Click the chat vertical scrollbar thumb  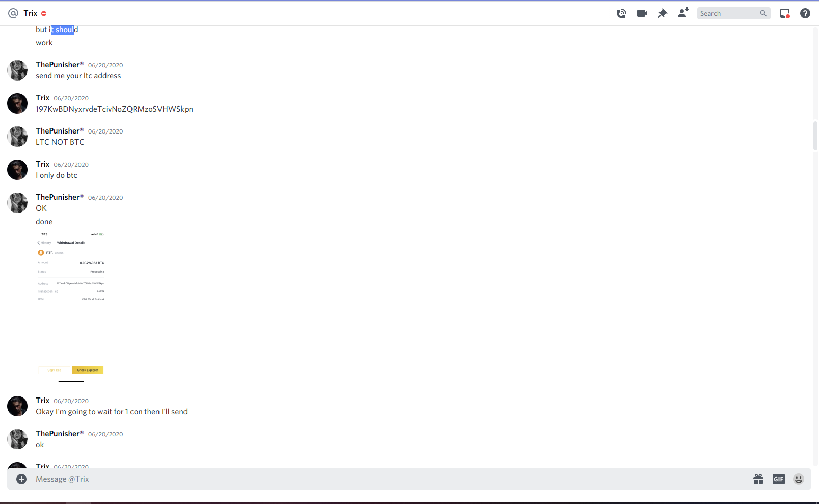[x=815, y=136]
